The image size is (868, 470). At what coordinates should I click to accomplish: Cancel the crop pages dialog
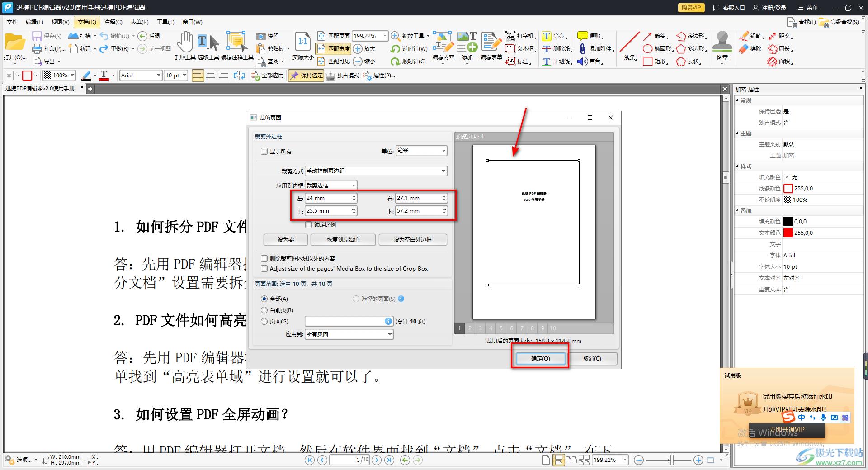click(x=592, y=359)
